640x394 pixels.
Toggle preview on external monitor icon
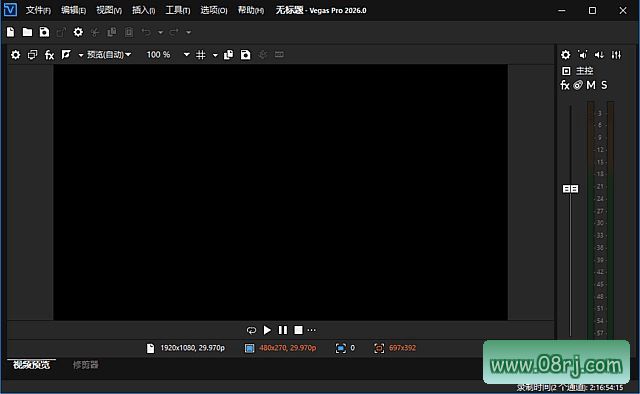tap(32, 55)
